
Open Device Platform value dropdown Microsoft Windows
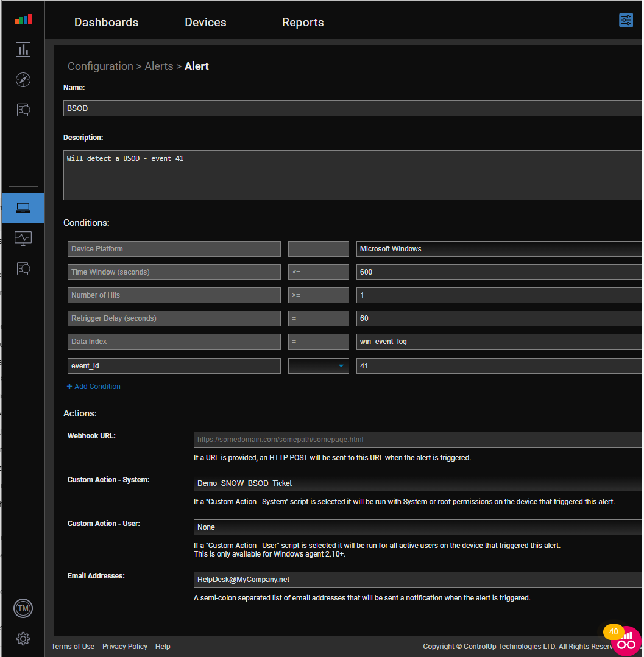[x=498, y=249]
